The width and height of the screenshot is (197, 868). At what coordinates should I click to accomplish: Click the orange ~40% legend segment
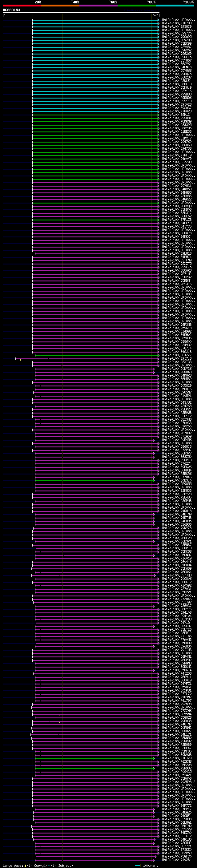tap(60, 6)
